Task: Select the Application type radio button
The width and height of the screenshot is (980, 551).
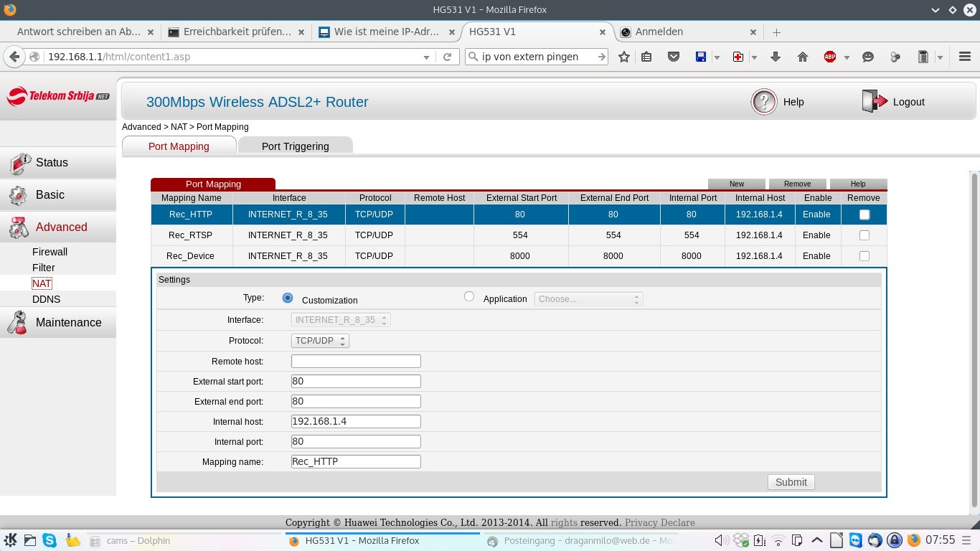Action: coord(469,296)
